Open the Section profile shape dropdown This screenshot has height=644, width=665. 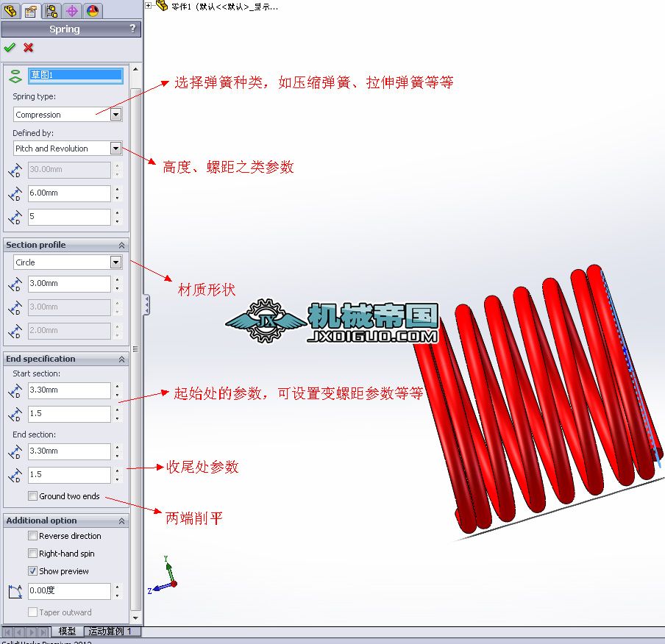(x=115, y=262)
